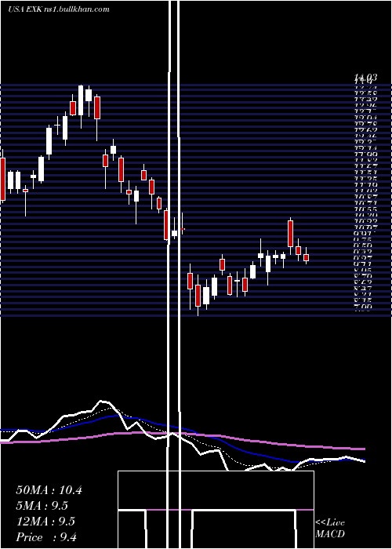Viewport: 392px width, 549px height.
Task: Click the "Price : 9.4" value
Action: (46, 537)
